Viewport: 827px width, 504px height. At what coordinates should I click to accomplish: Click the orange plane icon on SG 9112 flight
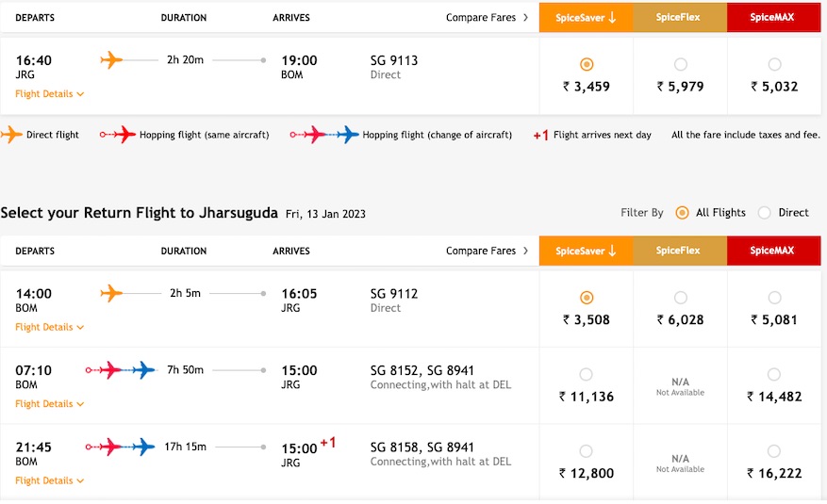(x=111, y=294)
